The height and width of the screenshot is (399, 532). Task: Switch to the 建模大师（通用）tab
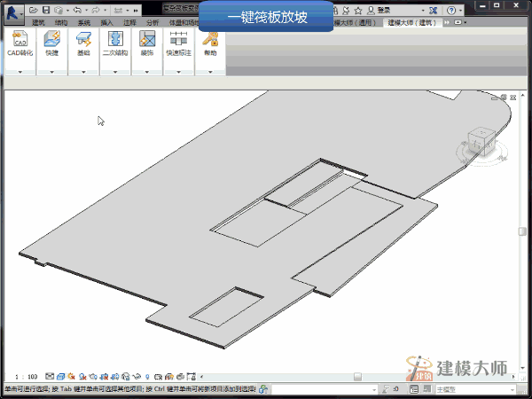(356, 22)
